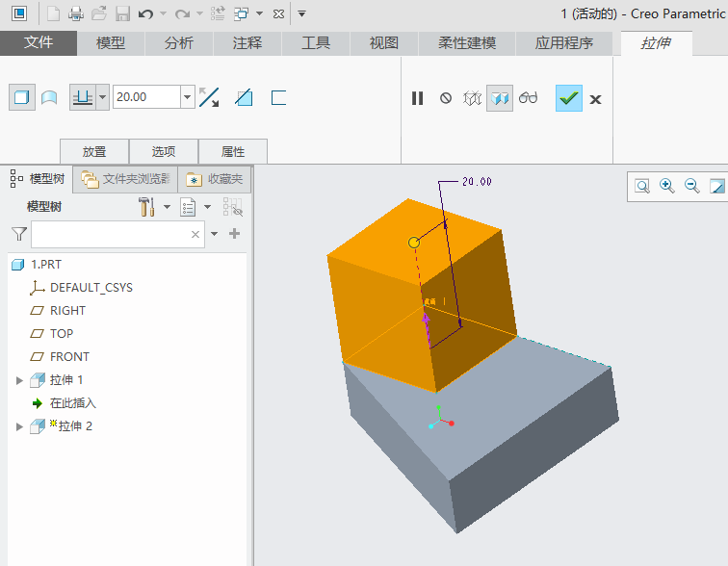Open model tree settings hammer icon
728x566 pixels.
(x=147, y=207)
